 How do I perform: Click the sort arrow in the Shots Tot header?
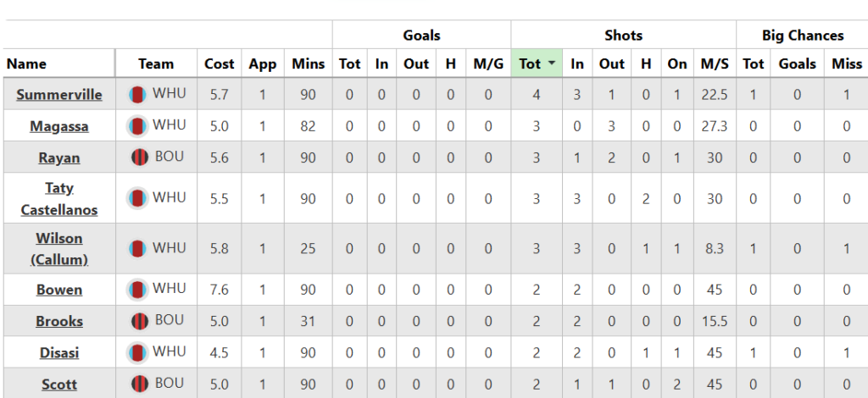pos(552,64)
